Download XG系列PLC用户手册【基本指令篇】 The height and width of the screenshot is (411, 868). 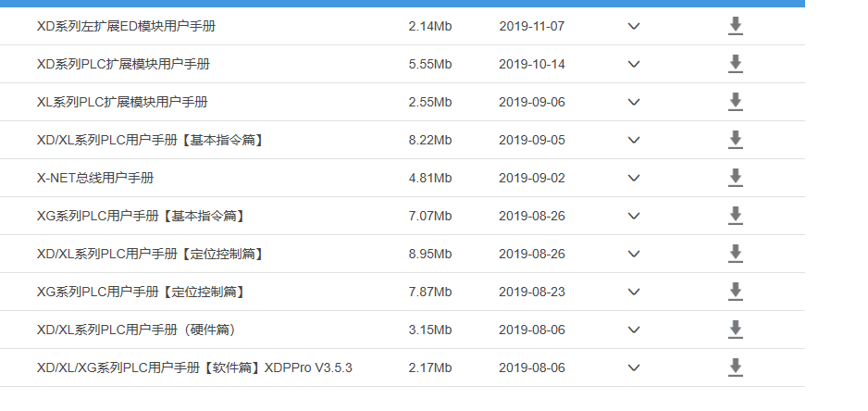[736, 216]
